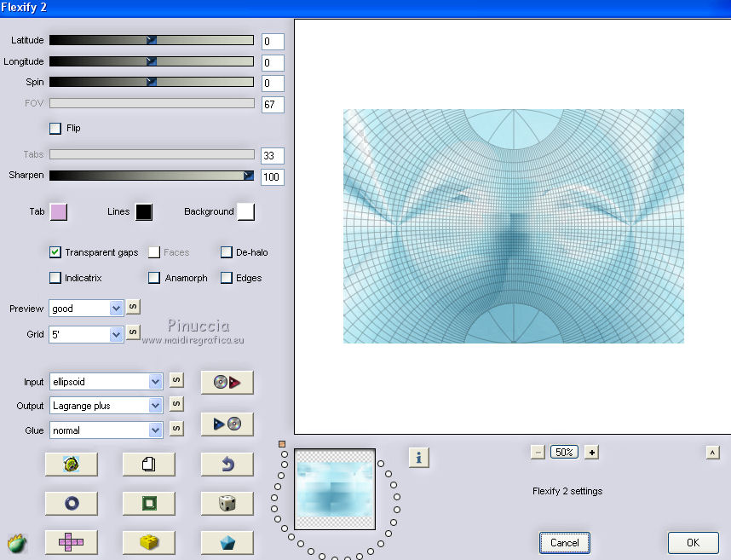Open the Background color swatch
This screenshot has height=560, width=731.
[x=245, y=211]
